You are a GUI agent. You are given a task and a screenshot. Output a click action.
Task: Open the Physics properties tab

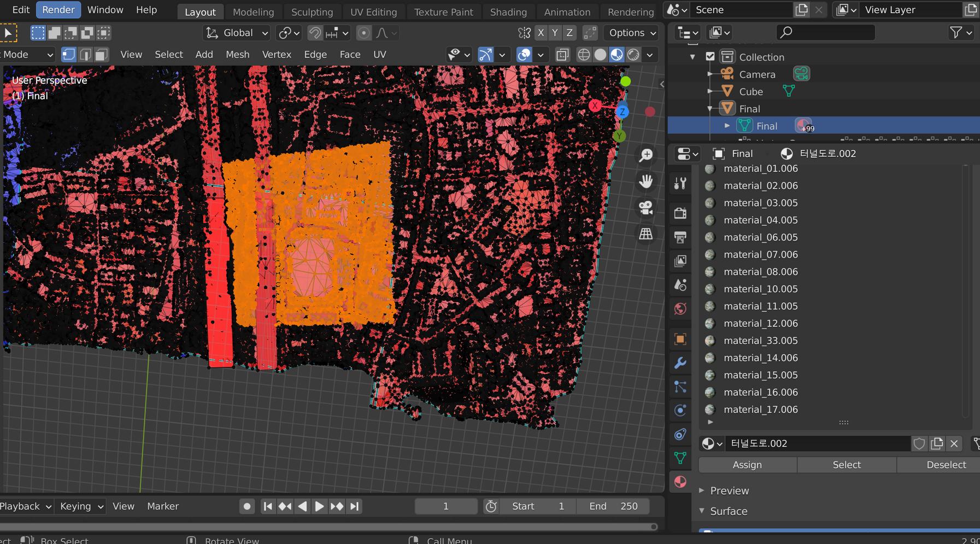coord(680,410)
